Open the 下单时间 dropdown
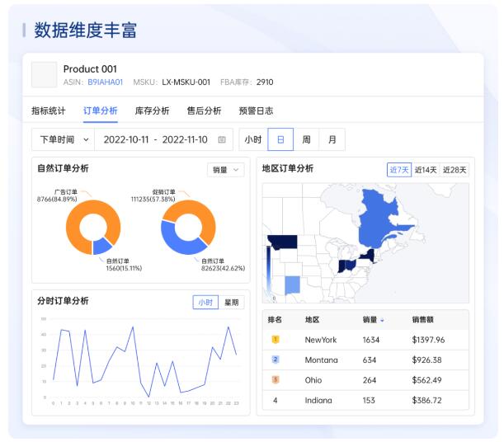The height and width of the screenshot is (442, 504). click(x=63, y=140)
